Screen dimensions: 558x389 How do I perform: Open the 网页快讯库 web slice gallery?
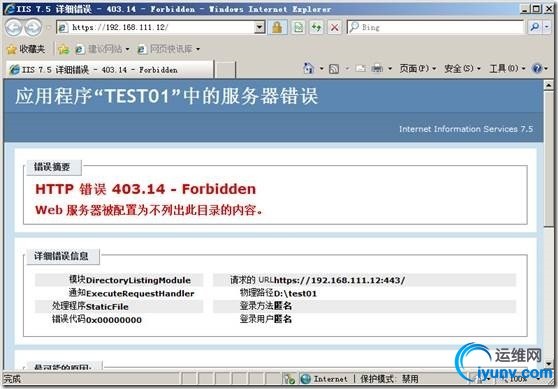pyautogui.click(x=169, y=49)
